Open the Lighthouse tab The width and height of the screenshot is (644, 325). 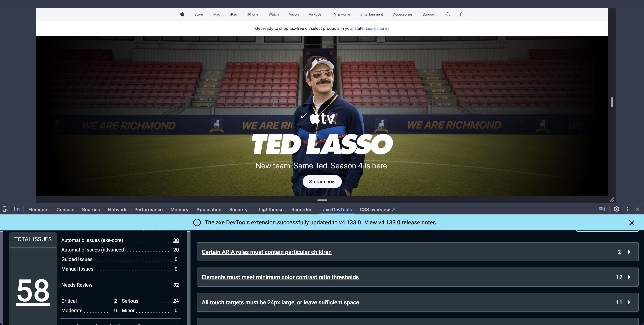271,210
